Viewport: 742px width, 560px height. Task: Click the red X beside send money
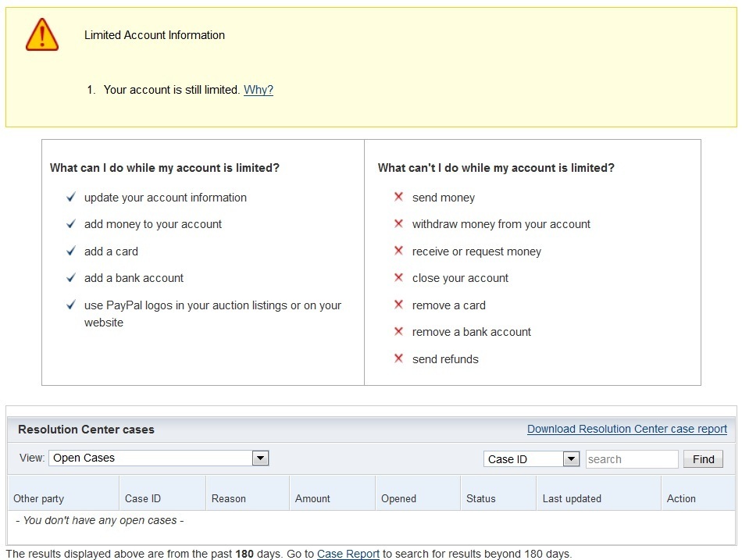click(x=398, y=198)
